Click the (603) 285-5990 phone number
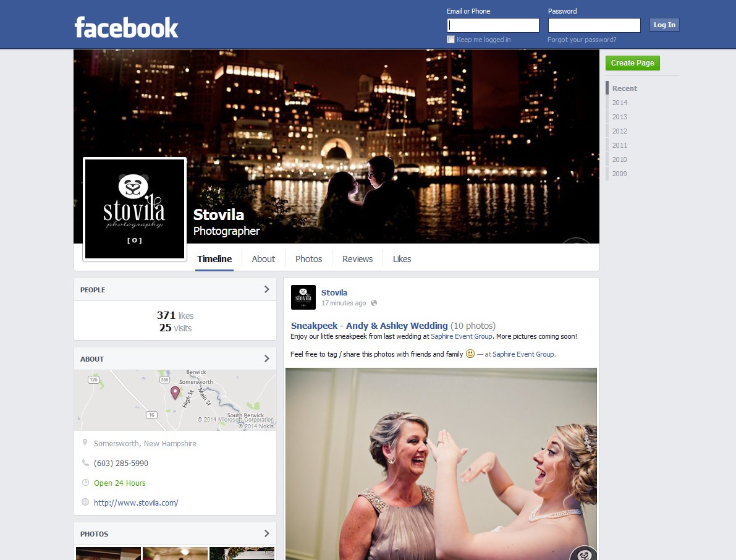The width and height of the screenshot is (736, 560). tap(121, 463)
